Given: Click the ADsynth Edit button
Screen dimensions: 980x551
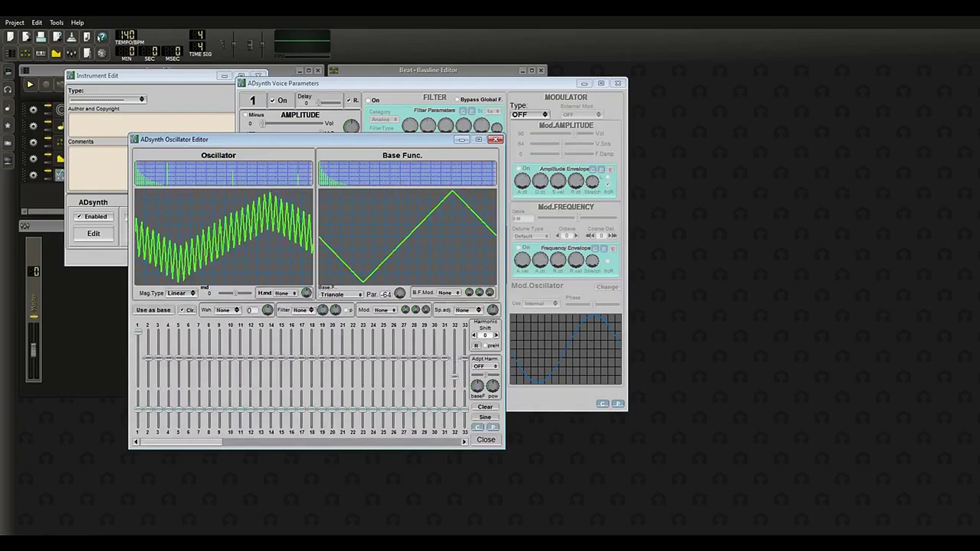Looking at the screenshot, I should [x=94, y=234].
